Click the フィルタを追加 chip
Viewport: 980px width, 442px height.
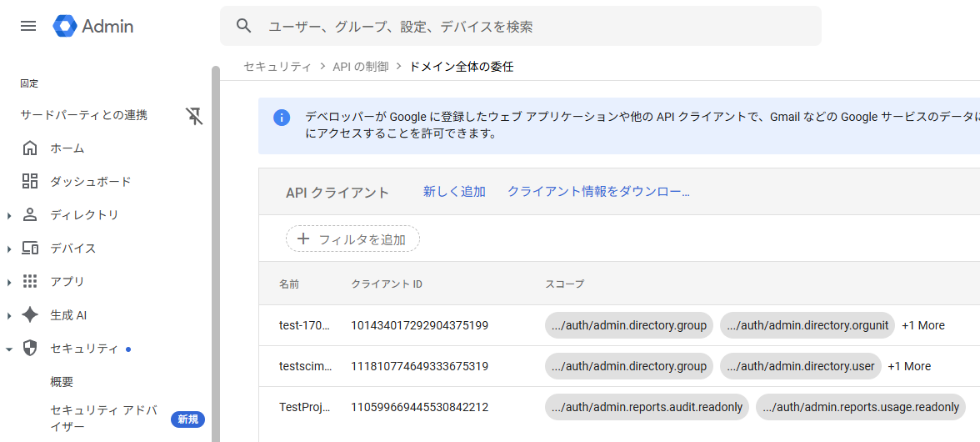pyautogui.click(x=352, y=239)
